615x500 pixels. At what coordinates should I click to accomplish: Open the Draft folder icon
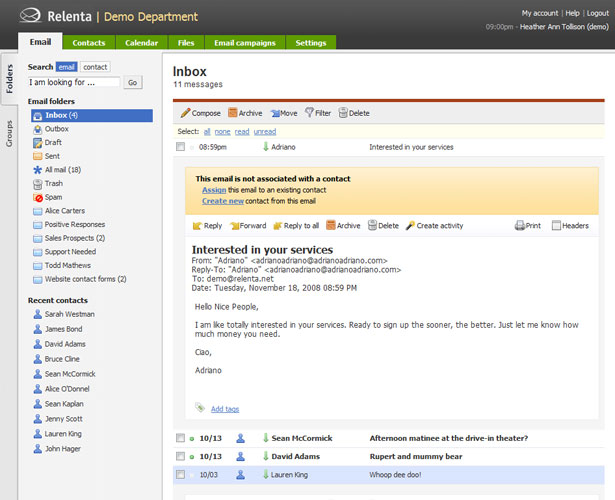(x=38, y=143)
